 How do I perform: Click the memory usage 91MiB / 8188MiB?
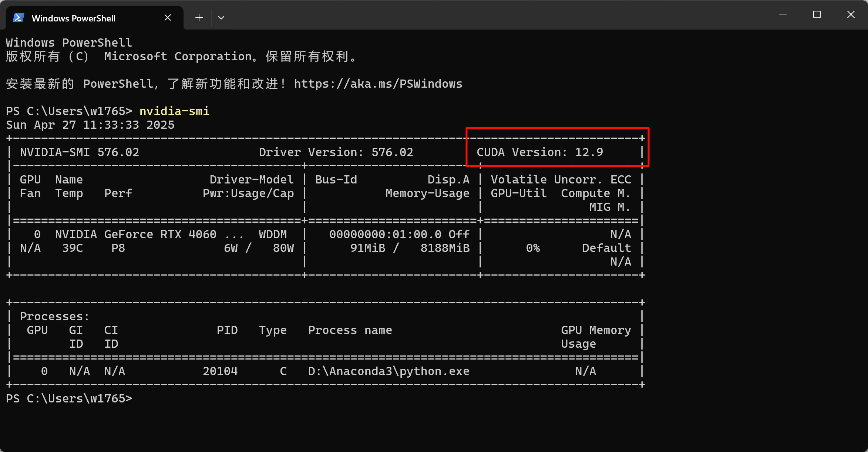click(410, 248)
